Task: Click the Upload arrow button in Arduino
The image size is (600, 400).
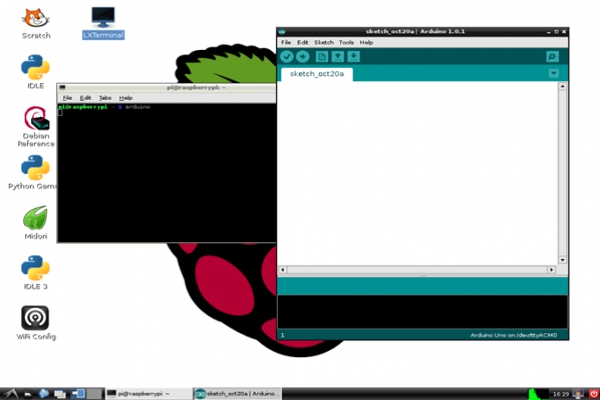Action: tap(303, 57)
